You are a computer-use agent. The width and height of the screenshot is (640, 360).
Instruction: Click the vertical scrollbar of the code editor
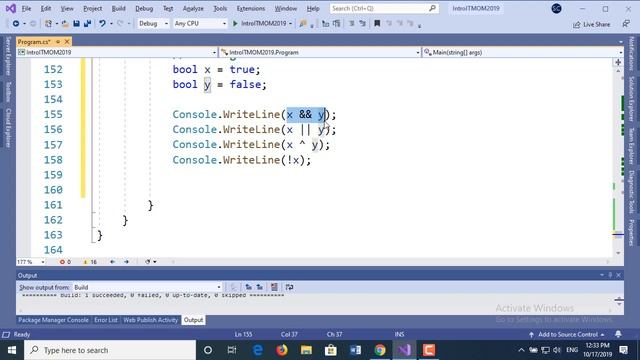pos(618,161)
